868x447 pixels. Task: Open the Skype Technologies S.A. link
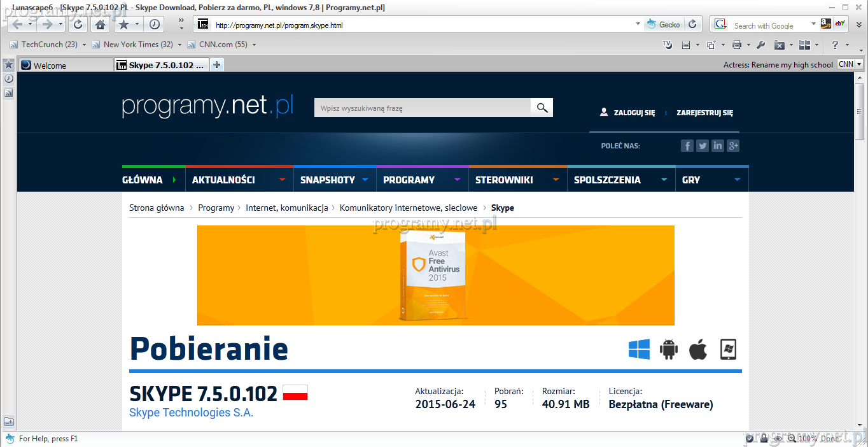click(x=191, y=413)
